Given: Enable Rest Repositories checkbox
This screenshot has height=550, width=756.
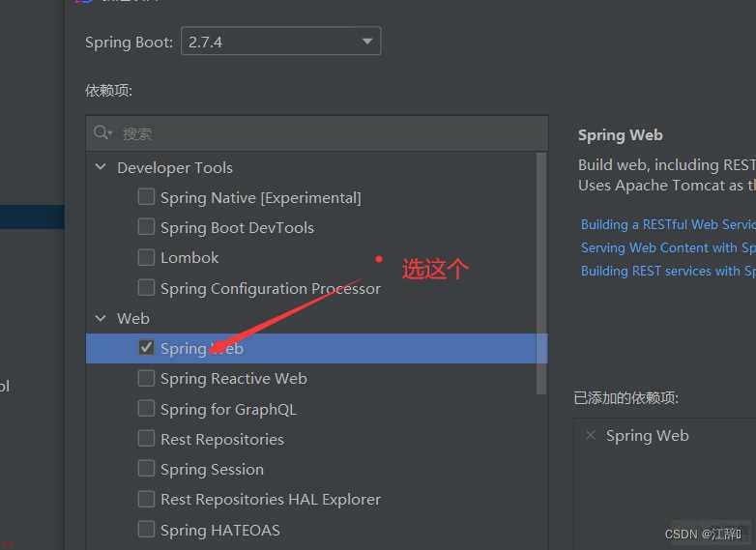Looking at the screenshot, I should tap(146, 438).
